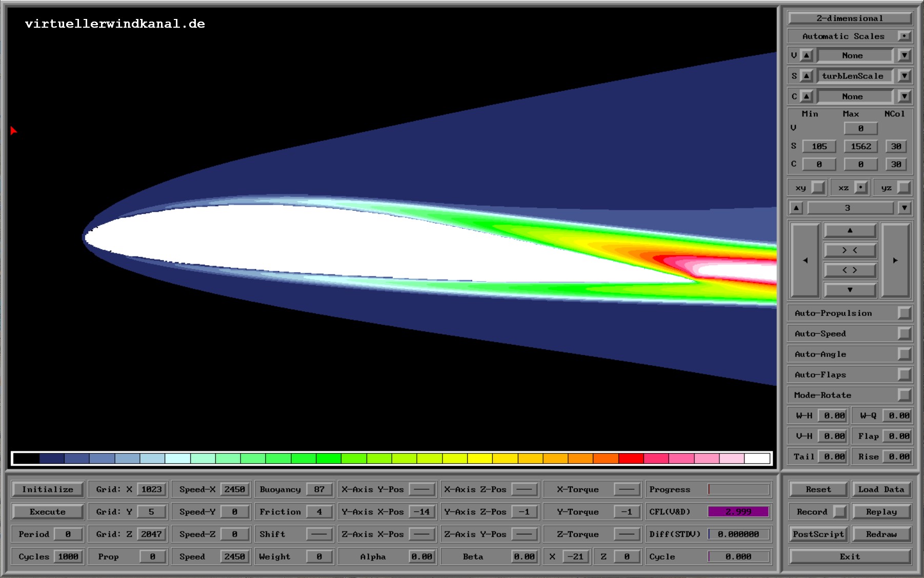Image resolution: width=924 pixels, height=578 pixels.
Task: Click the bright green swatch in color scale
Action: (329, 458)
